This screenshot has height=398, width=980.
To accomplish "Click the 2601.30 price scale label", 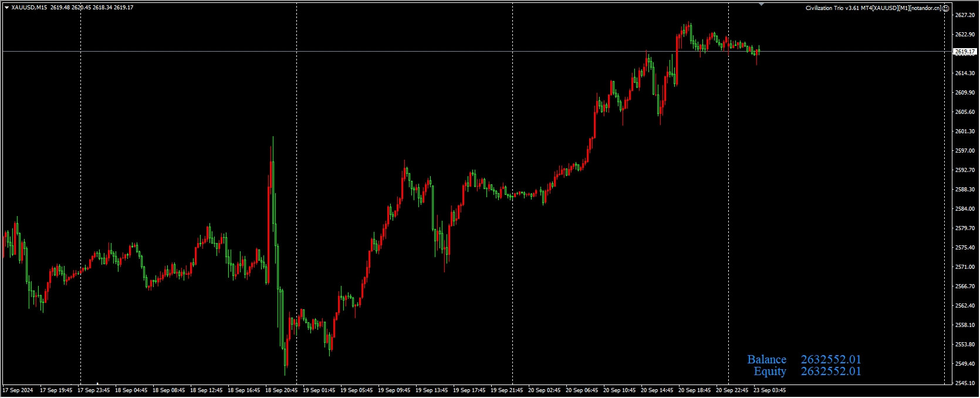I will point(964,131).
